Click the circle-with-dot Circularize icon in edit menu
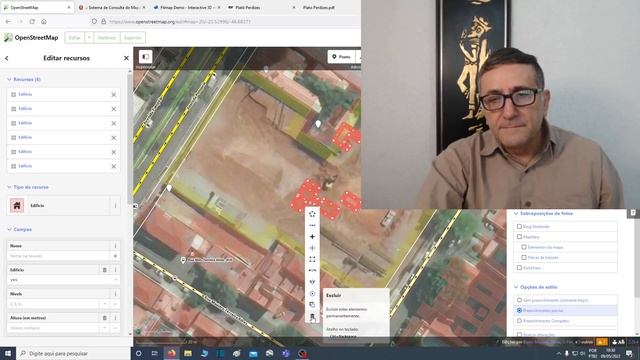This screenshot has height=360, width=640. point(312,293)
